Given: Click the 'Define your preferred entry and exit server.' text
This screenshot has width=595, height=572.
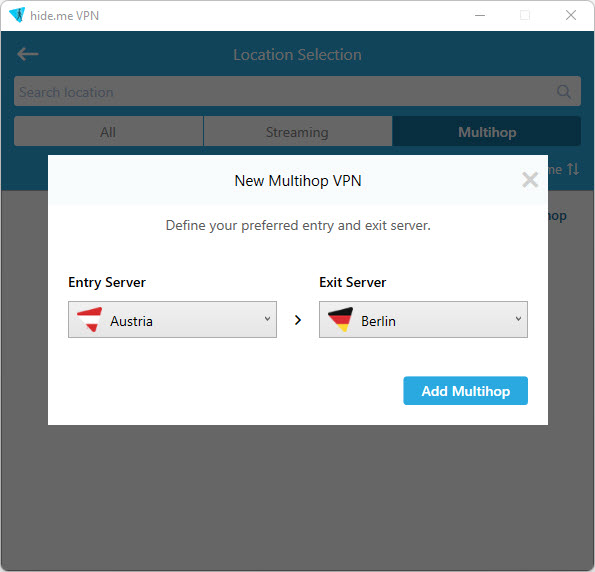Looking at the screenshot, I should click(298, 225).
